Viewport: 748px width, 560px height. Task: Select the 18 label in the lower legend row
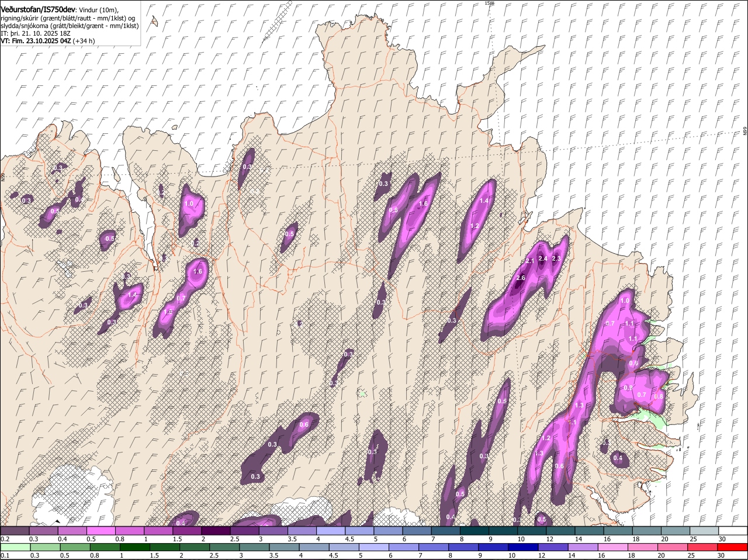[631, 555]
